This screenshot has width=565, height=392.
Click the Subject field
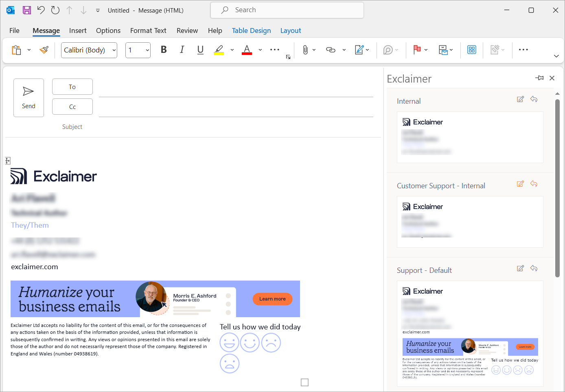click(236, 127)
